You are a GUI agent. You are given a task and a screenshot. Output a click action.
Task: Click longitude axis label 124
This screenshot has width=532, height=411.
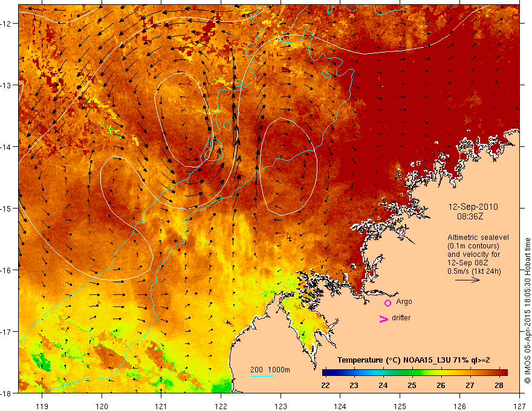pyautogui.click(x=340, y=406)
